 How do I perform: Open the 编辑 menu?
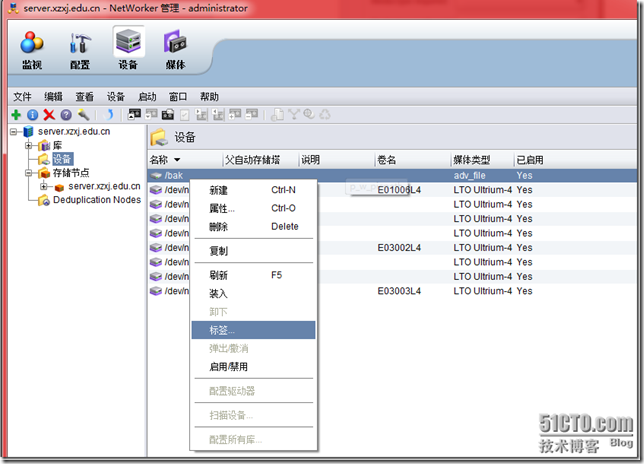pyautogui.click(x=53, y=96)
